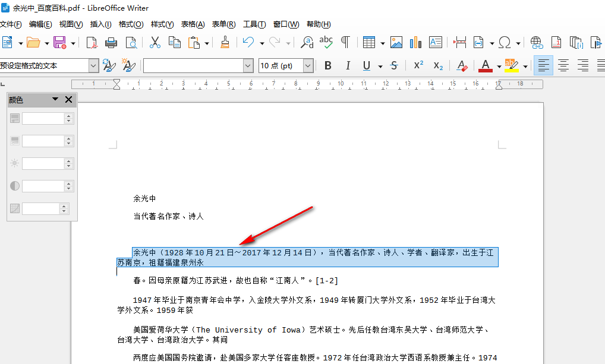Click the Find and Replace button
Viewport: 605px width, 364px height.
(307, 42)
